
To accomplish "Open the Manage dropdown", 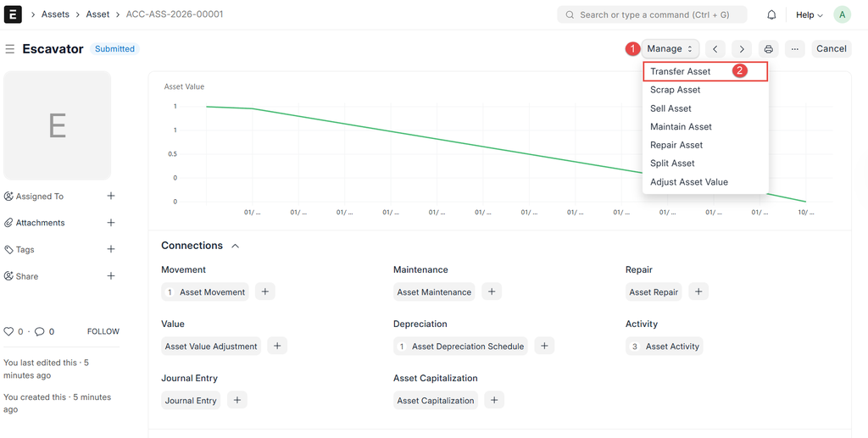I will (670, 49).
